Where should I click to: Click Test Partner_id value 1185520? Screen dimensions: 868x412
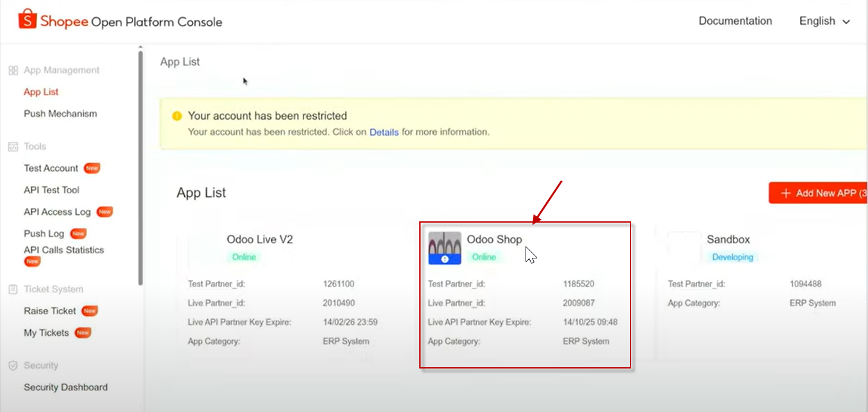tap(579, 284)
